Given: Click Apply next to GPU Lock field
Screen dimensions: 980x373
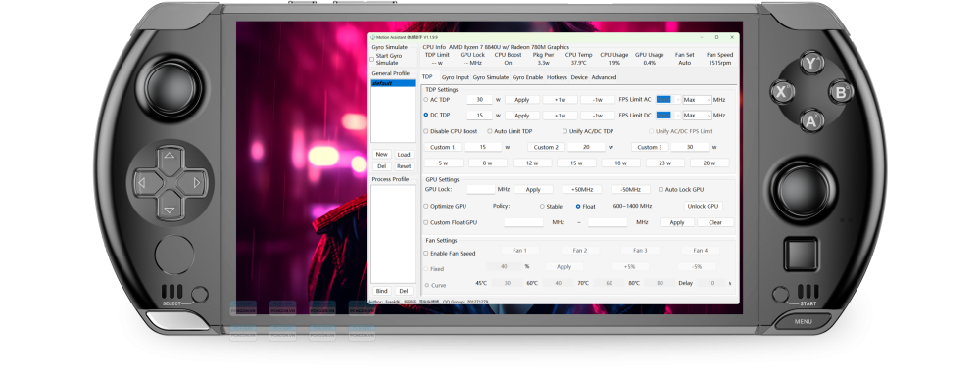Looking at the screenshot, I should (533, 189).
